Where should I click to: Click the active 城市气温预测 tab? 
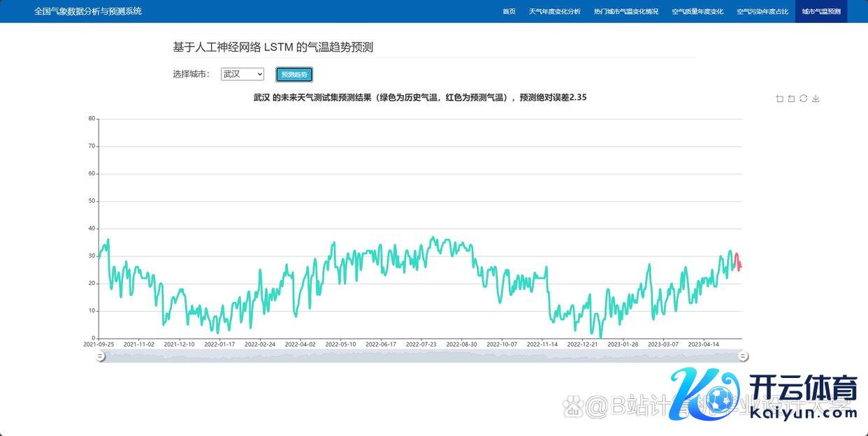820,12
